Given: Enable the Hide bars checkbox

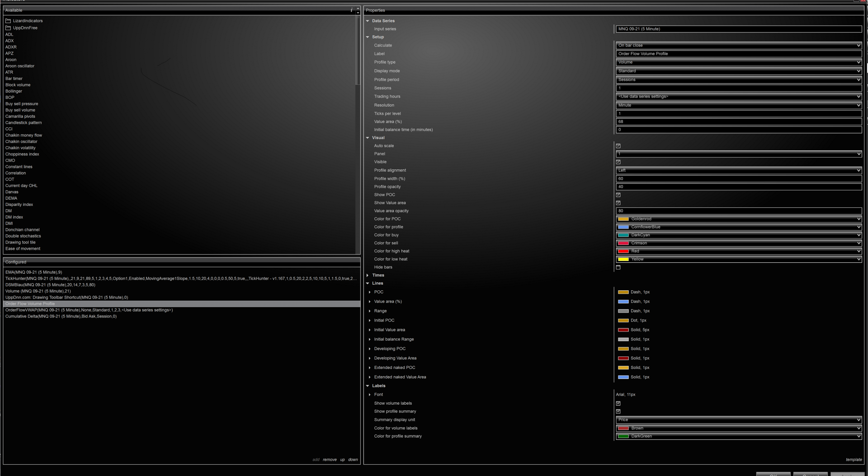Looking at the screenshot, I should (x=618, y=267).
